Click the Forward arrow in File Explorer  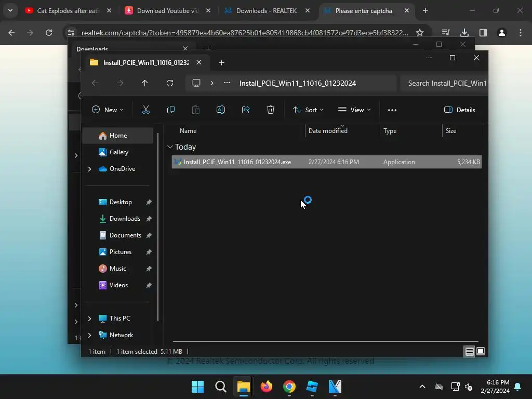pyautogui.click(x=120, y=83)
